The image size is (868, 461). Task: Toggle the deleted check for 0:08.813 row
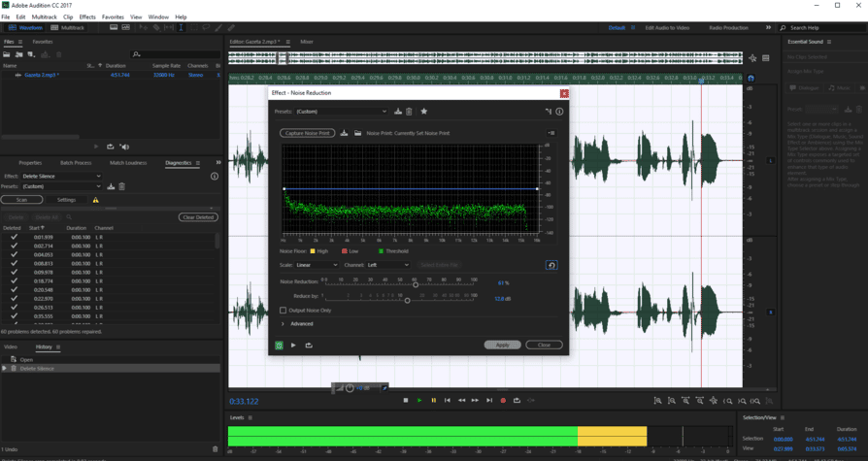14,263
